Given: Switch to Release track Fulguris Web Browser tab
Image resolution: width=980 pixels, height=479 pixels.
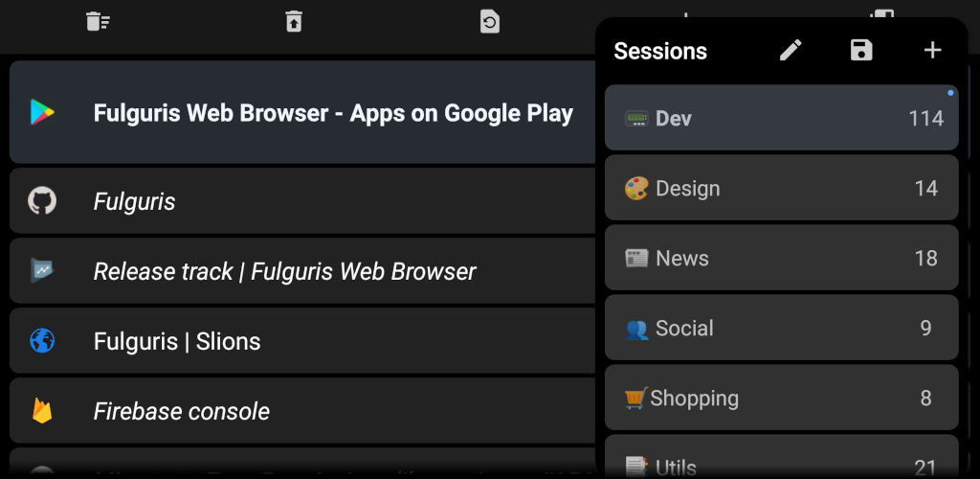Looking at the screenshot, I should point(302,271).
